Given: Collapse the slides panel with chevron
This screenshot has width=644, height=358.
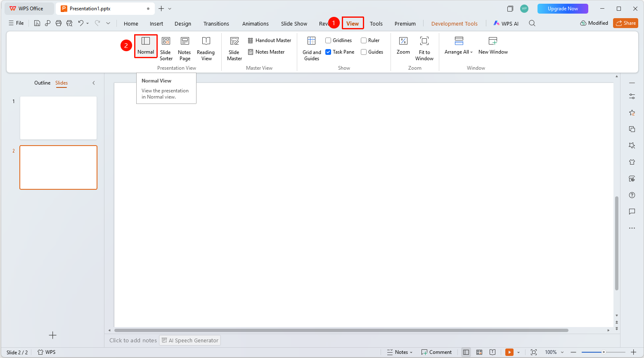Looking at the screenshot, I should click(94, 83).
